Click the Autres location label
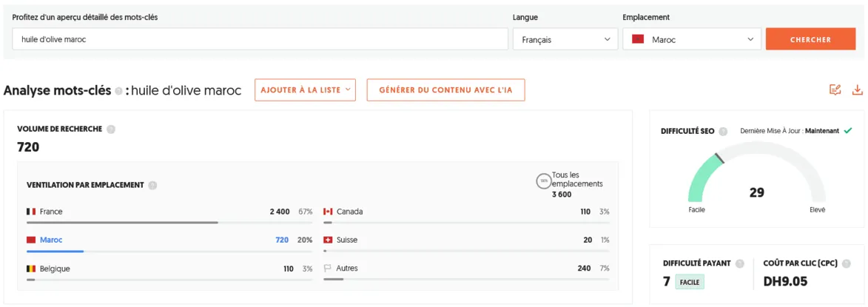The width and height of the screenshot is (868, 307). [347, 269]
